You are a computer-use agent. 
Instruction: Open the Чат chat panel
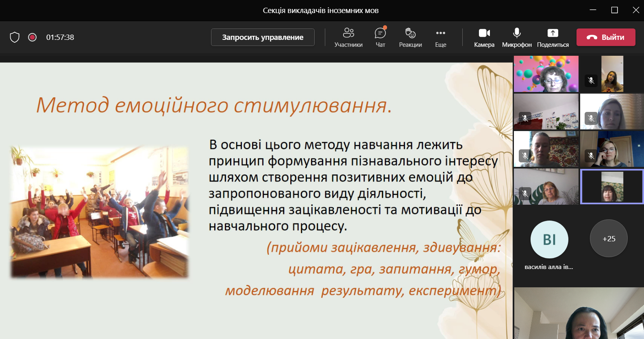[380, 37]
